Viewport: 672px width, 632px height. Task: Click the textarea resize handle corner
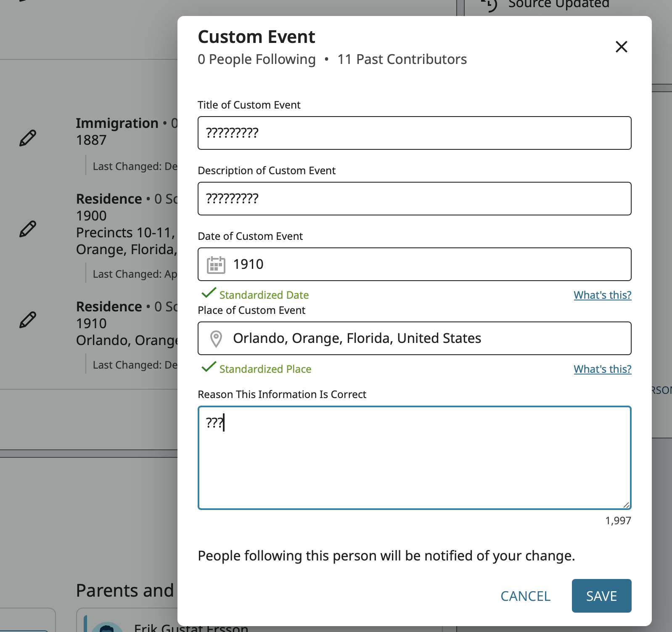coord(626,505)
